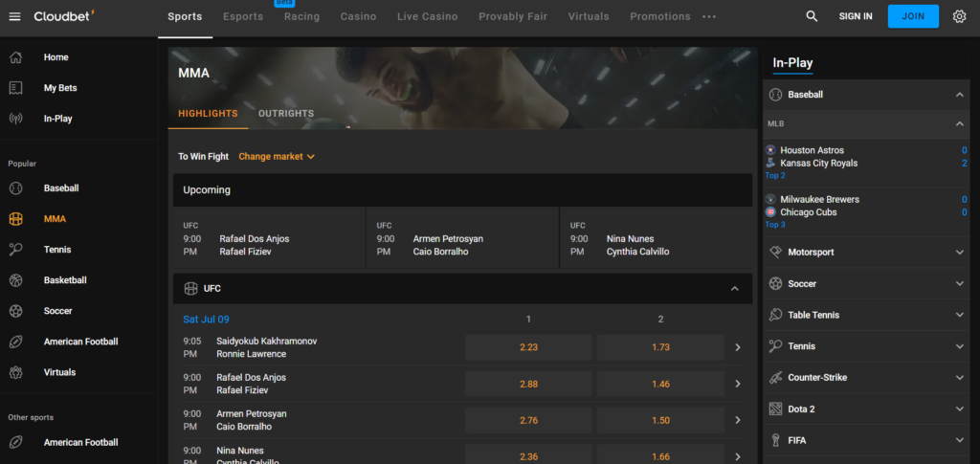Click Soccer icon in In-Play panel

coord(775,283)
